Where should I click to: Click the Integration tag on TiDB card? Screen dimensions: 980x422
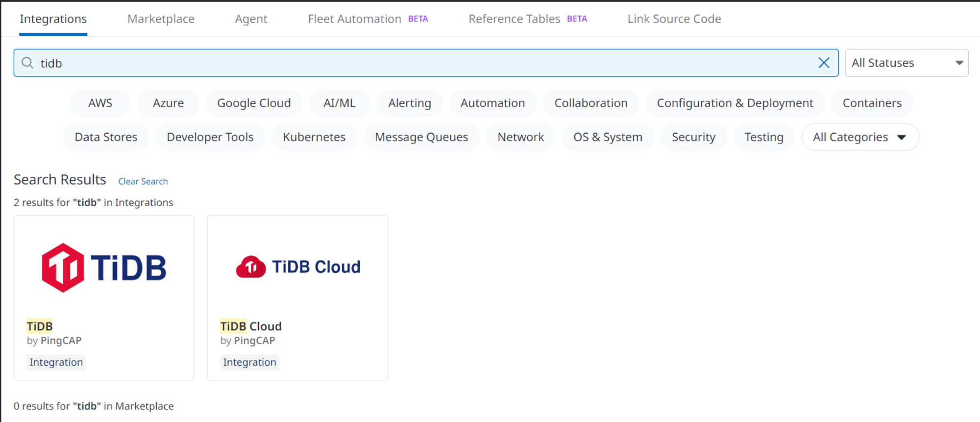pos(56,362)
